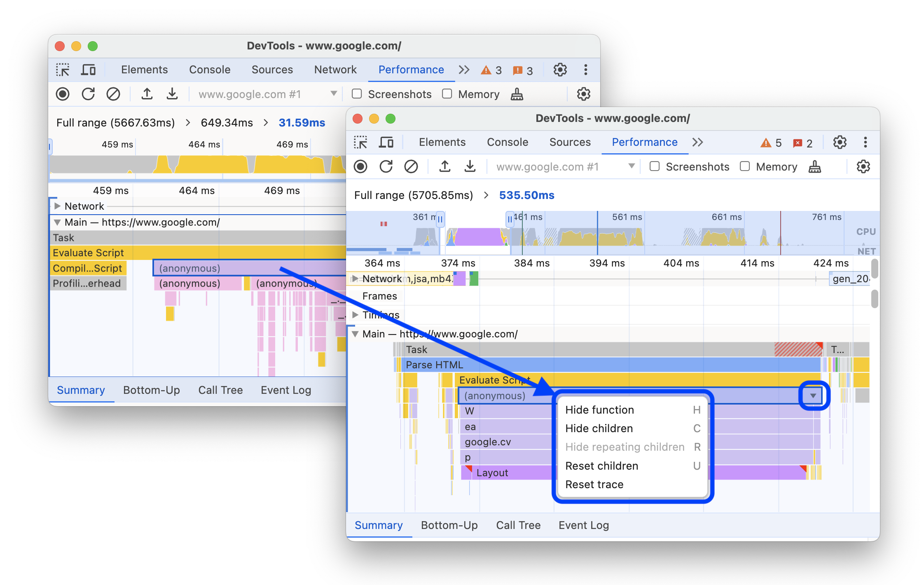
Task: Click the clear performance recording button
Action: point(412,167)
